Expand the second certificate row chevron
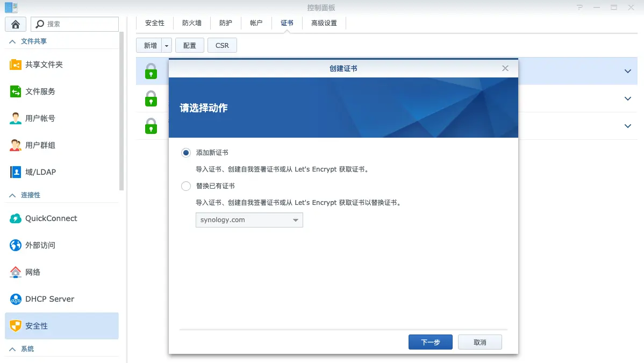Screen dimensions: 644x363 pyautogui.click(x=627, y=98)
